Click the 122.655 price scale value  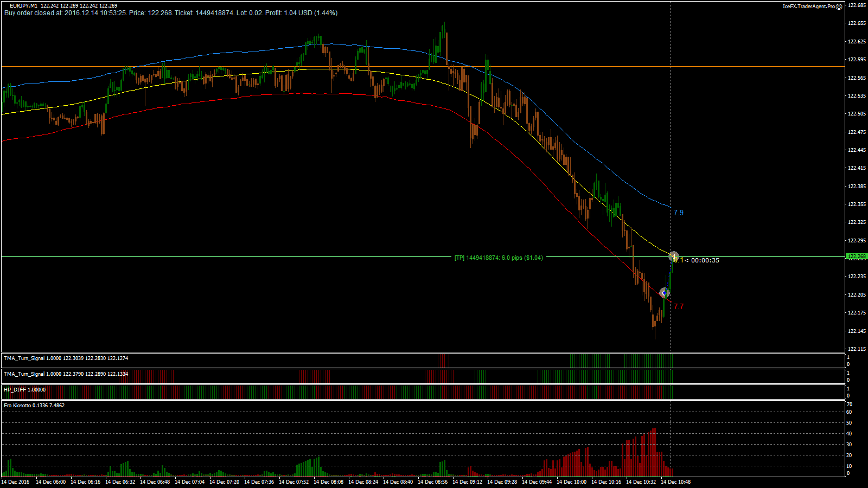[x=857, y=23]
